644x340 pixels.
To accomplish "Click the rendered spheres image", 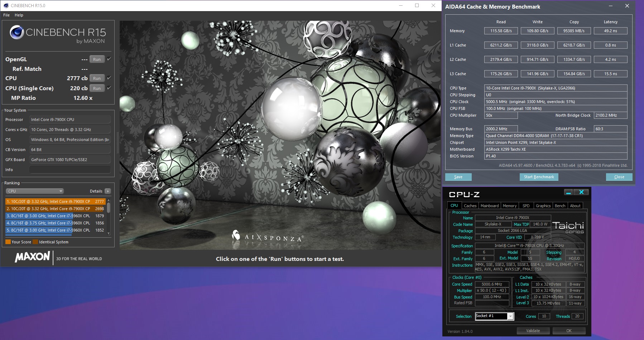I will pos(280,135).
